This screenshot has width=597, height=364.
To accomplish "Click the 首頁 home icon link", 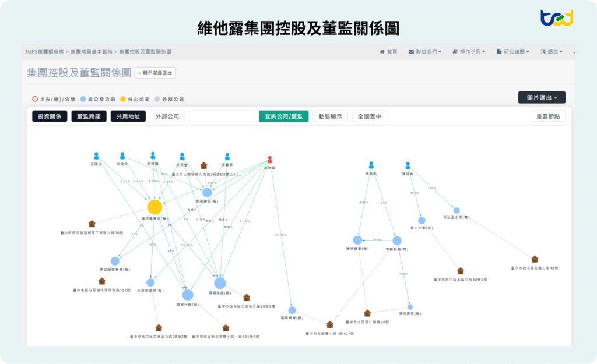I will coord(388,51).
